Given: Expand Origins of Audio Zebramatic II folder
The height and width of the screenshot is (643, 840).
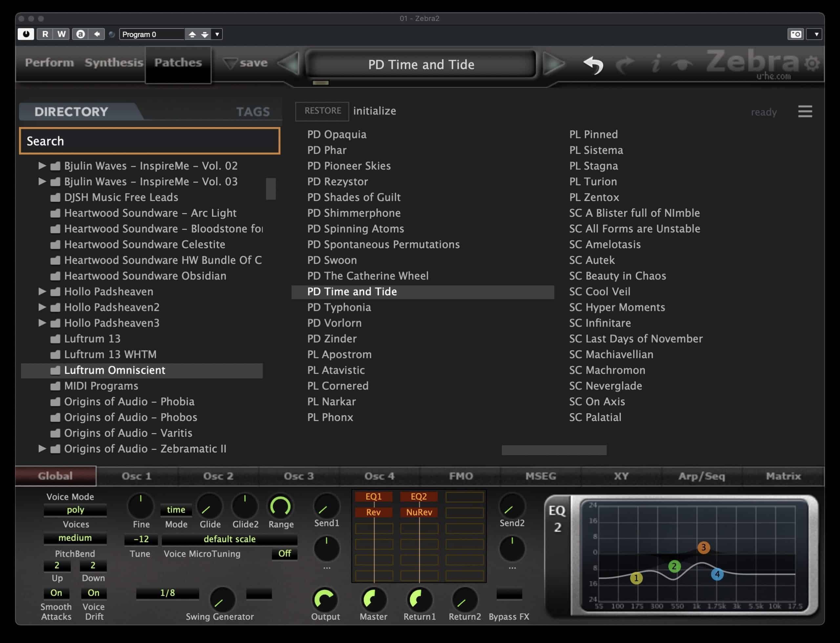Looking at the screenshot, I should click(x=42, y=449).
